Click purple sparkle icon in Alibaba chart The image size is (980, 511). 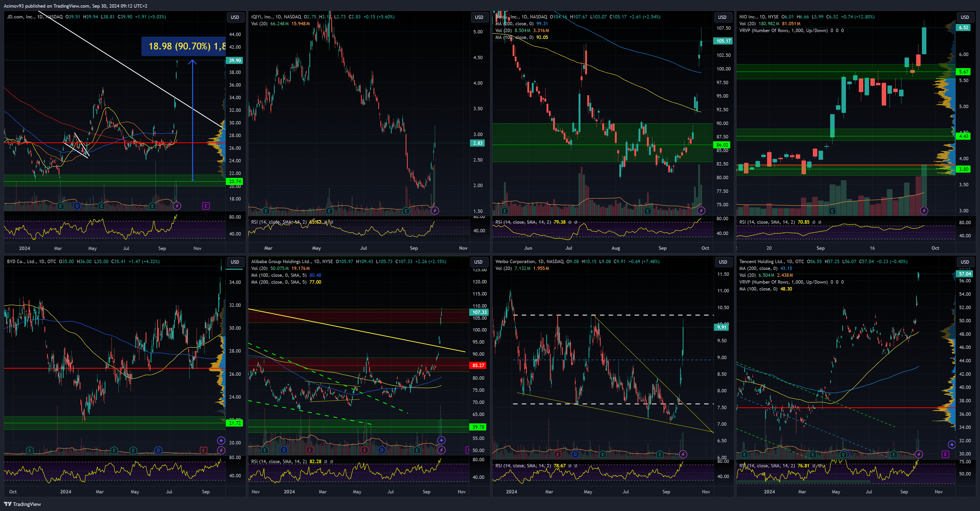coord(441,440)
